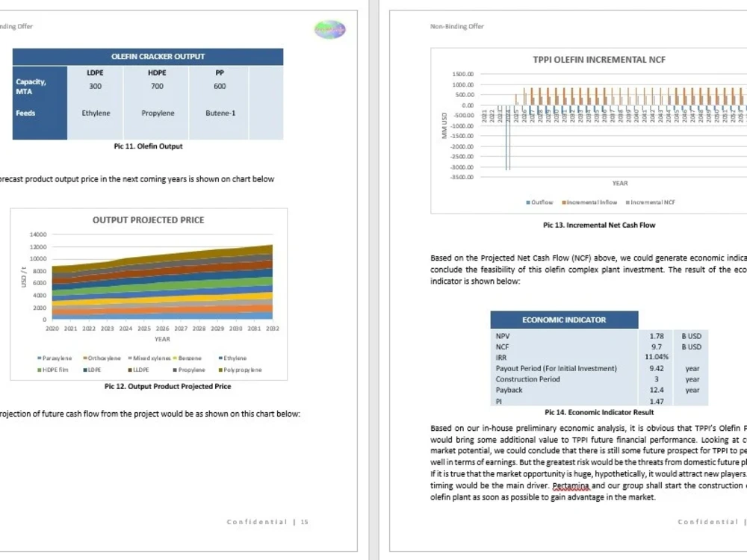The height and width of the screenshot is (560, 747).
Task: Select the 'PP' column heading
Action: (220, 73)
